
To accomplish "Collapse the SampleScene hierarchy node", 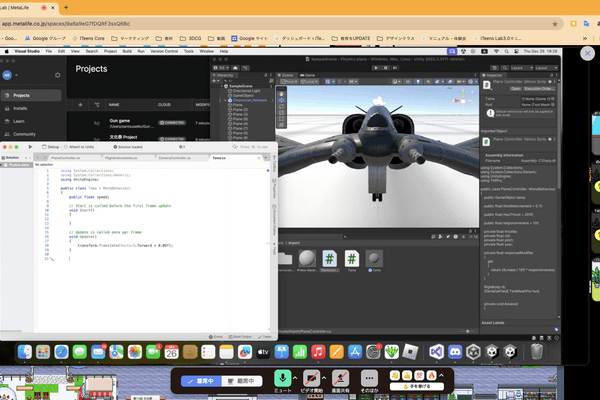I will [x=222, y=86].
